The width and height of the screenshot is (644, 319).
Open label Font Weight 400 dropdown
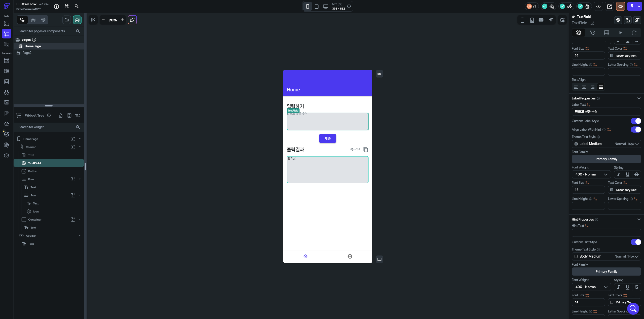pyautogui.click(x=591, y=174)
